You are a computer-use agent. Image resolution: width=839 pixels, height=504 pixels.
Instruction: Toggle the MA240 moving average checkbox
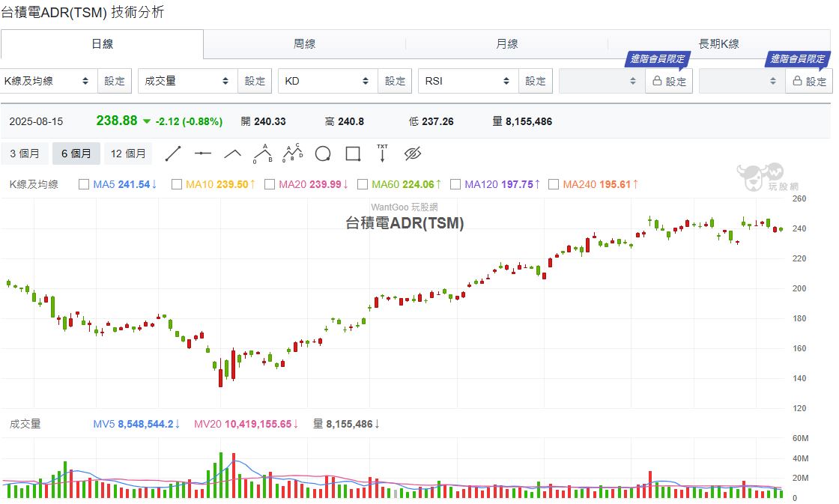pos(554,184)
